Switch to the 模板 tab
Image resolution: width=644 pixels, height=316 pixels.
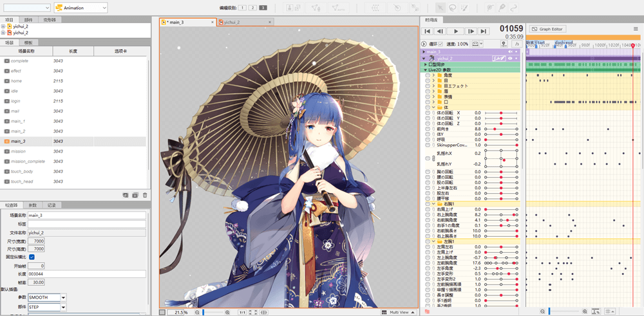point(28,42)
